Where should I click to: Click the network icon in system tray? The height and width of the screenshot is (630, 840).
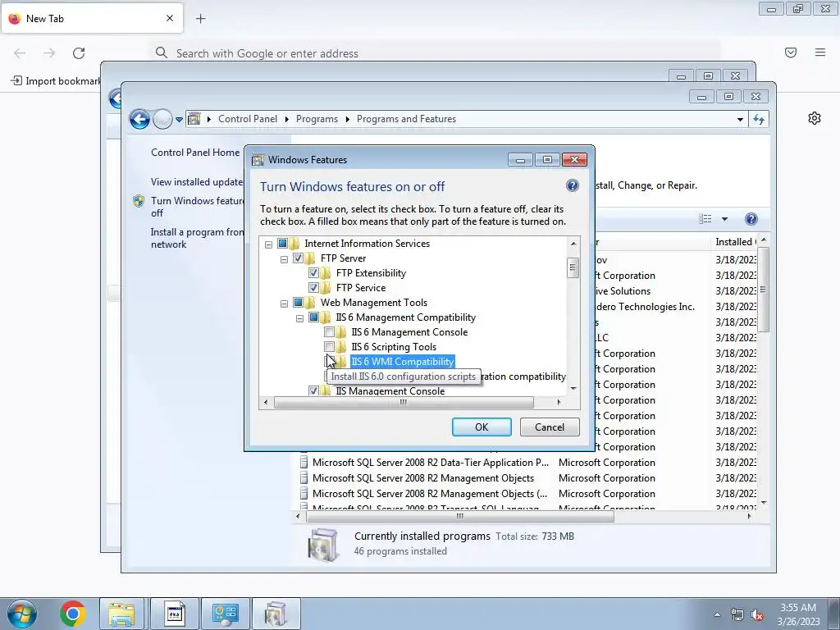point(737,614)
